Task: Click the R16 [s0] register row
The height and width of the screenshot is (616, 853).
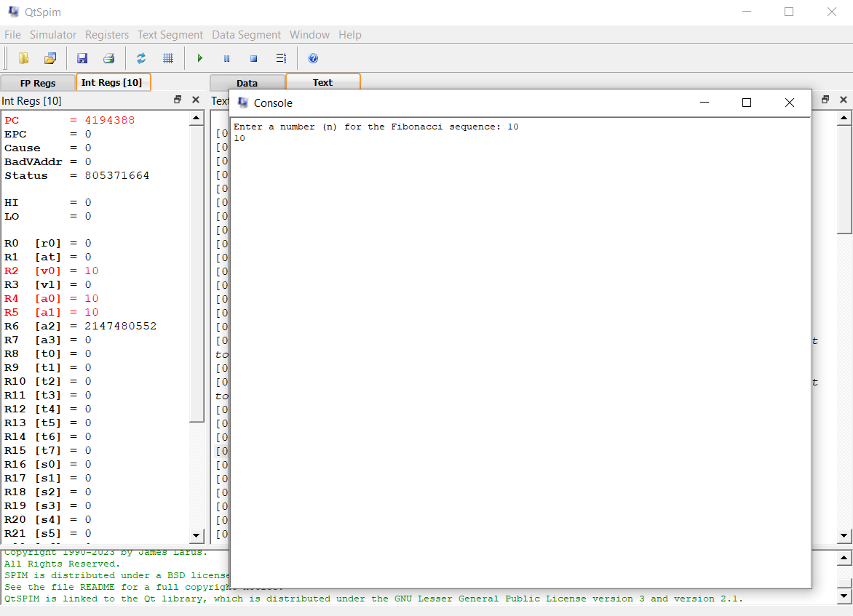Action: [48, 464]
